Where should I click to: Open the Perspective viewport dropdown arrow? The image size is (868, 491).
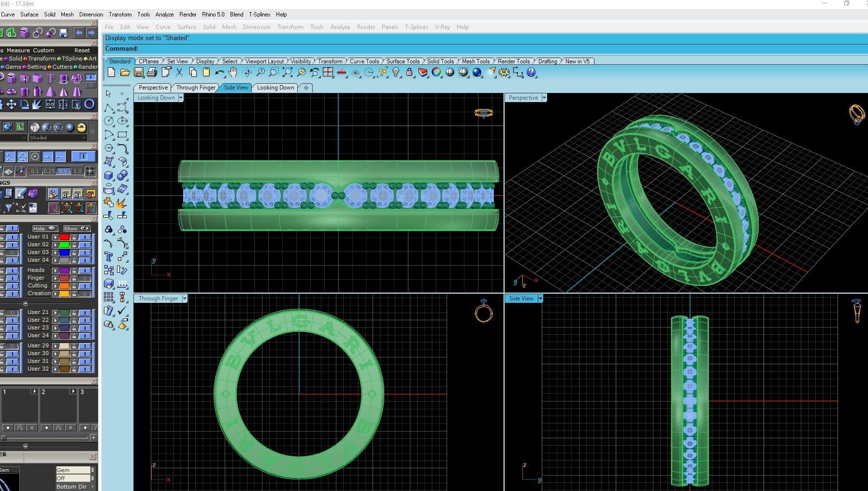coord(544,98)
